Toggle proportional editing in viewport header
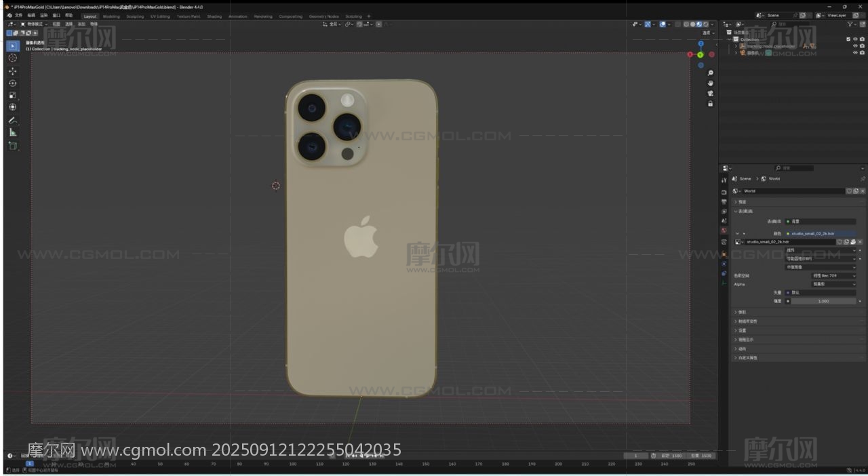Viewport: 868px width, 476px height. tap(380, 24)
